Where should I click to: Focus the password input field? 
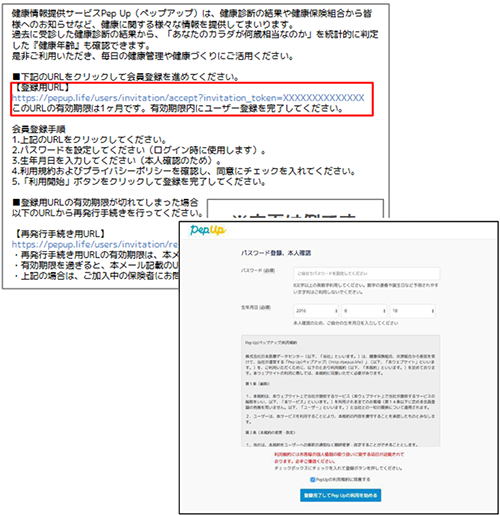pos(366,273)
